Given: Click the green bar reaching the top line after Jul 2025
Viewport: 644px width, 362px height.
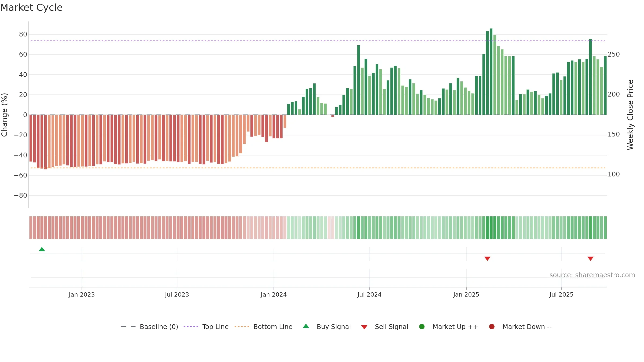Looking at the screenshot, I should (590, 77).
